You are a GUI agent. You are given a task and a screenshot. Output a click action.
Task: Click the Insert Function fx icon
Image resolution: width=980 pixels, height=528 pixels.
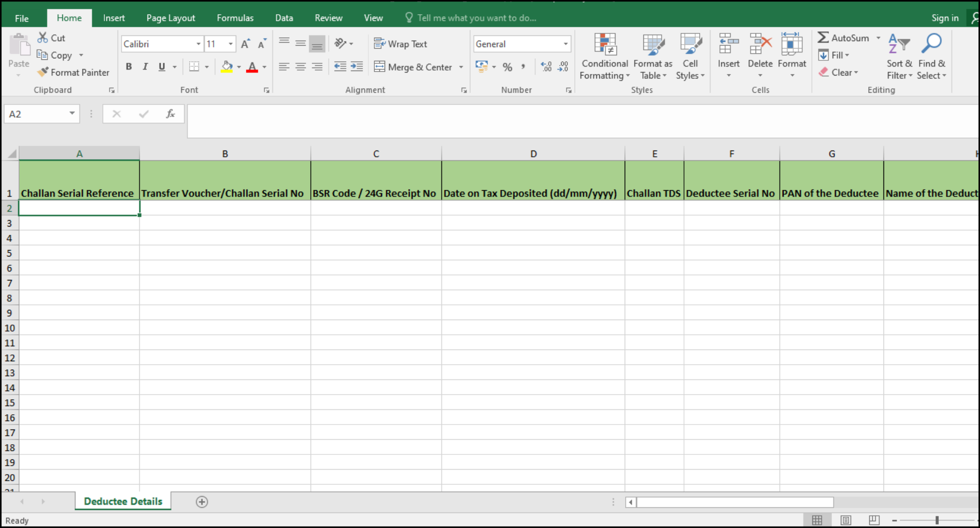click(x=170, y=114)
